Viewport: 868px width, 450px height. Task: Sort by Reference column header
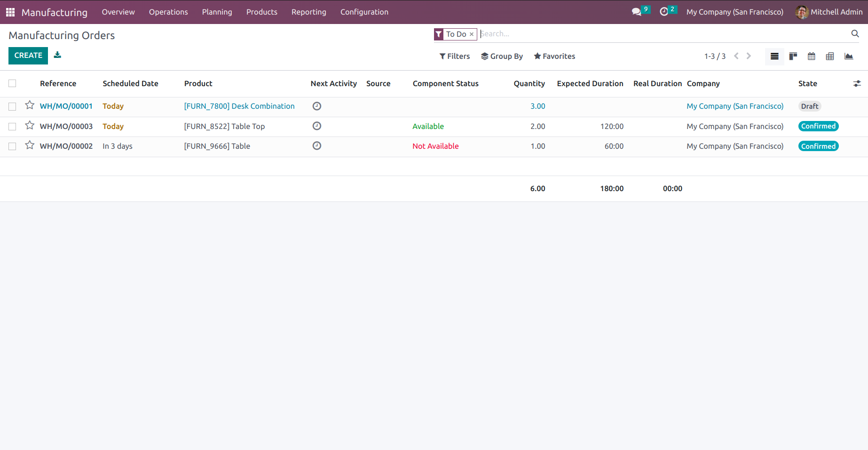pyautogui.click(x=58, y=84)
